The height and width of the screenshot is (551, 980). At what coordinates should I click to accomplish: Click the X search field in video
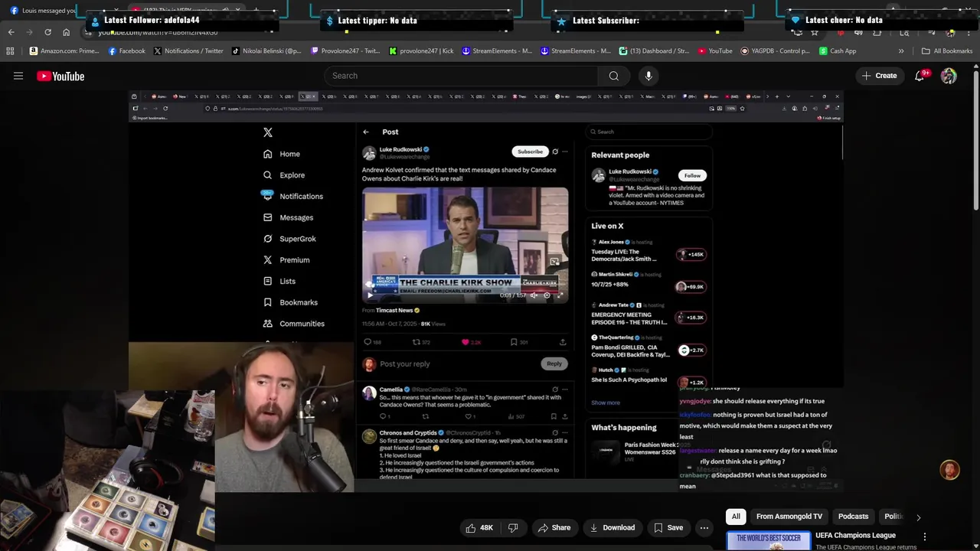point(649,132)
